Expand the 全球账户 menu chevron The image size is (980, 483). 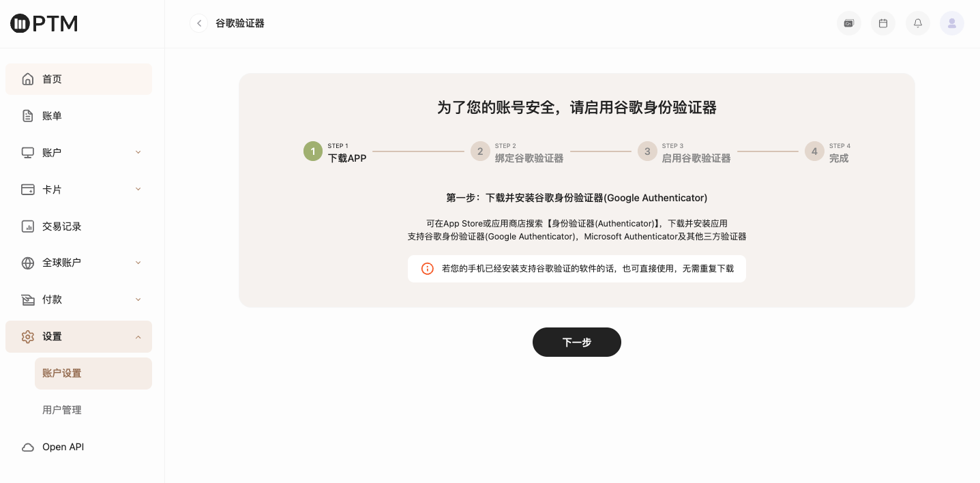pyautogui.click(x=138, y=263)
